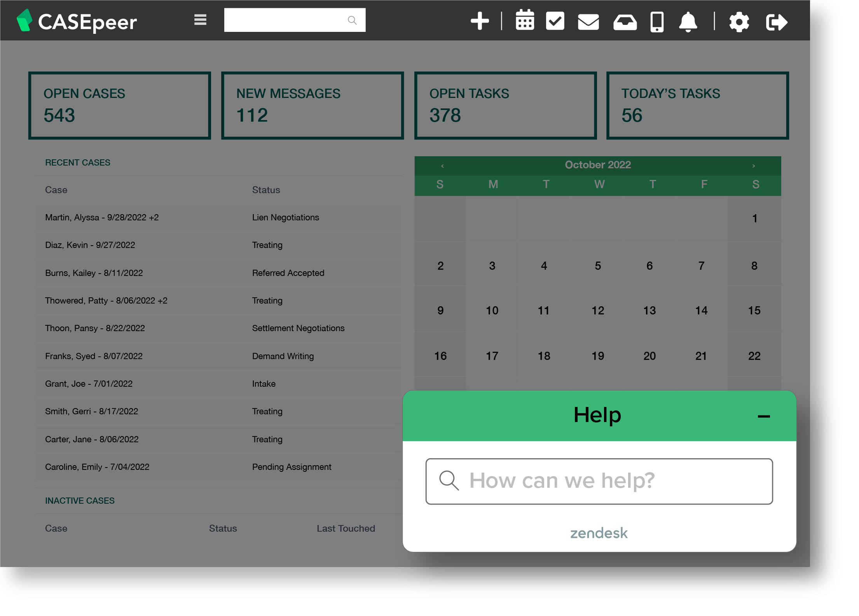Click the tasks checkmark icon in the header
The height and width of the screenshot is (616, 859).
[x=555, y=21]
